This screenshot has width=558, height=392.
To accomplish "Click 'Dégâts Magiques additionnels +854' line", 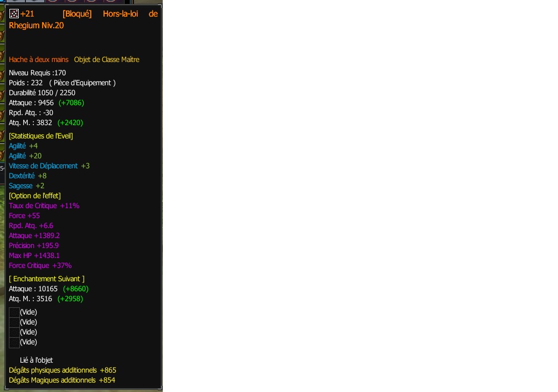I will click(62, 380).
